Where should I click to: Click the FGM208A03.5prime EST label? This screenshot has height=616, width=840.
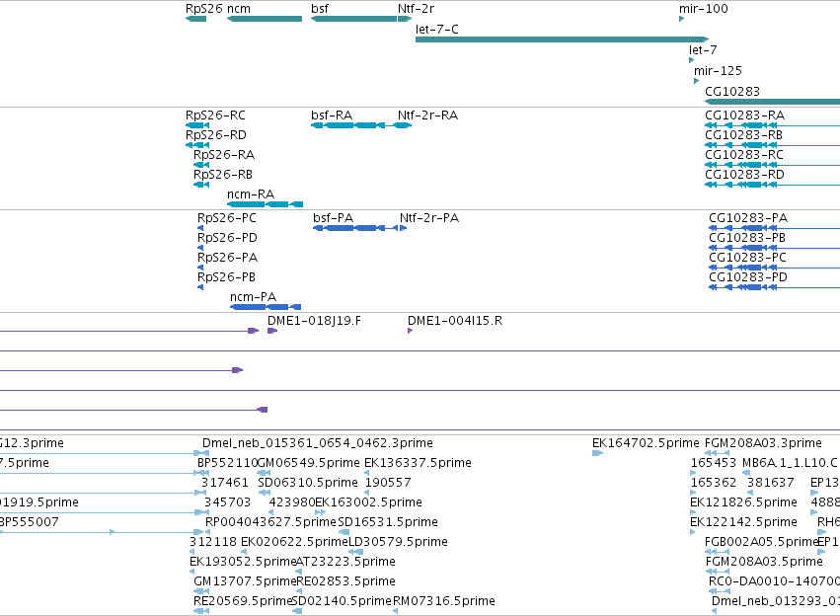[x=764, y=562]
